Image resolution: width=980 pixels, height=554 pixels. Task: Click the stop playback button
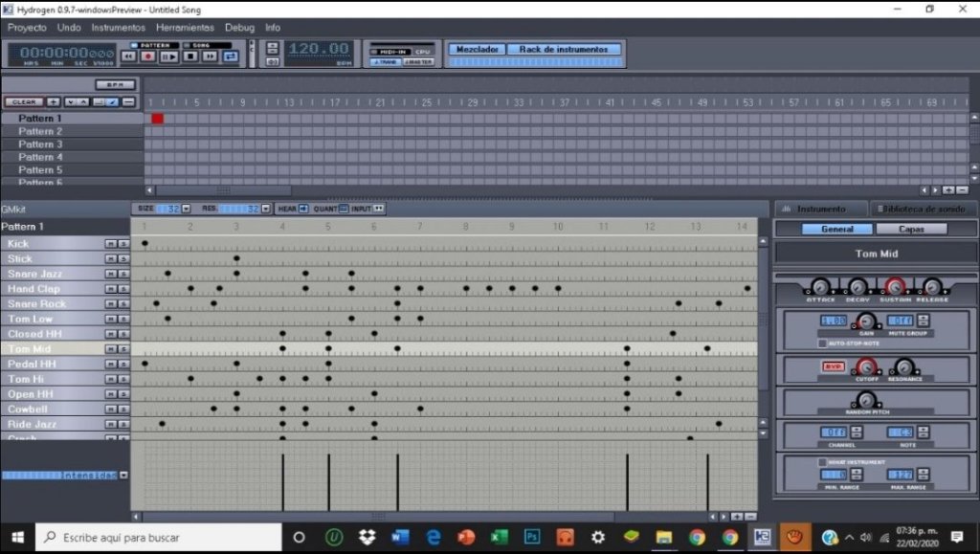pos(189,56)
